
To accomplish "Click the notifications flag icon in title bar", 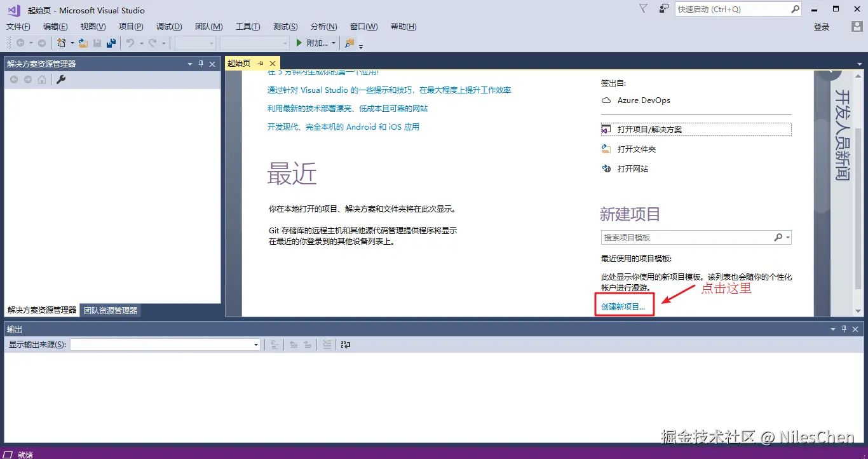I will coord(643,9).
